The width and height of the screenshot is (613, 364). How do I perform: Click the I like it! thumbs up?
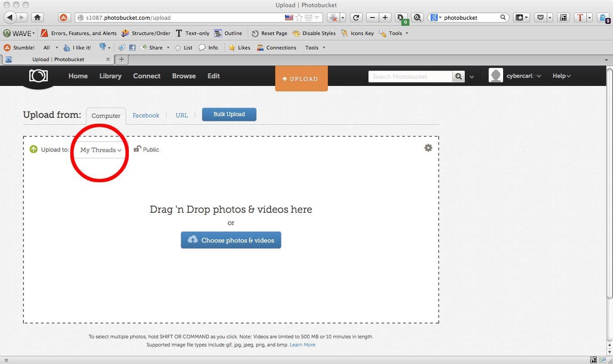77,48
